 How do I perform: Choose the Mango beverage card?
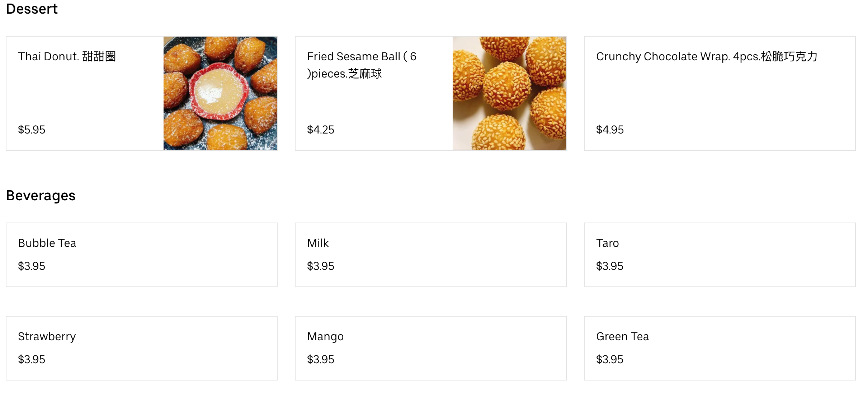325,336
